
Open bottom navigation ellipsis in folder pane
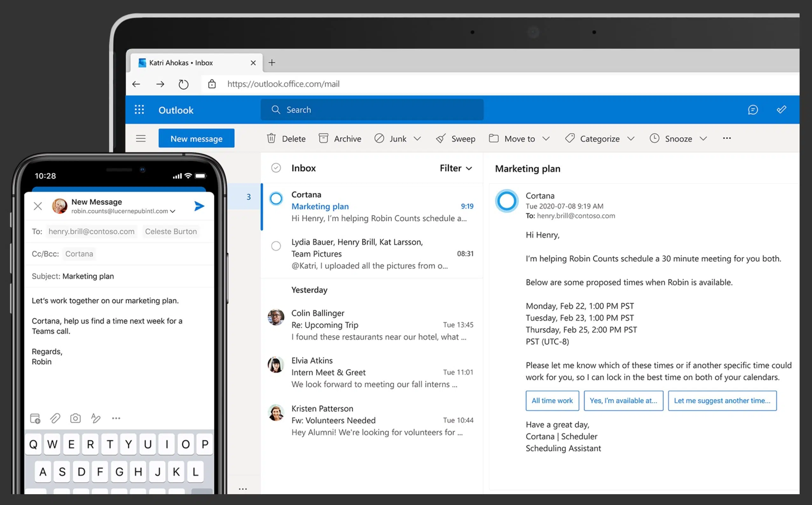(243, 489)
